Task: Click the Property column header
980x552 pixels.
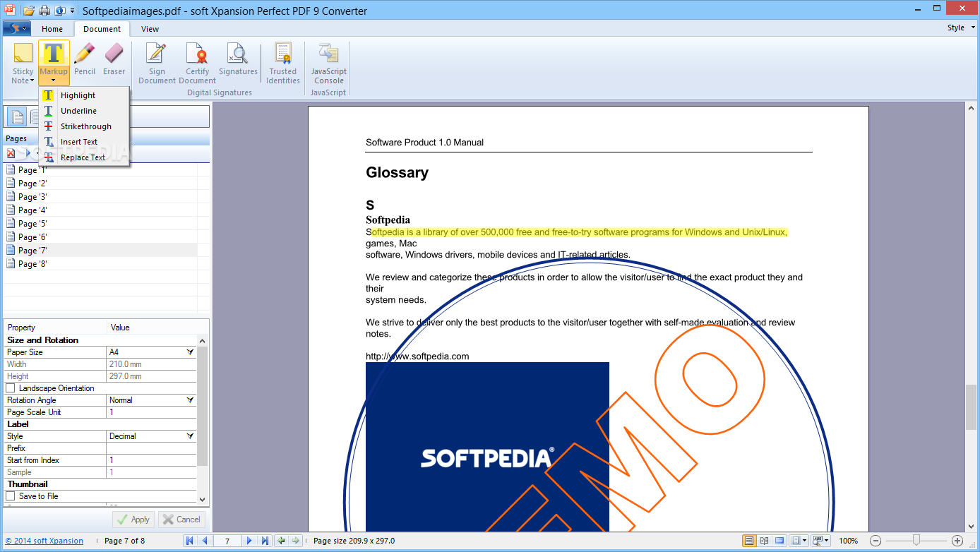Action: [56, 327]
